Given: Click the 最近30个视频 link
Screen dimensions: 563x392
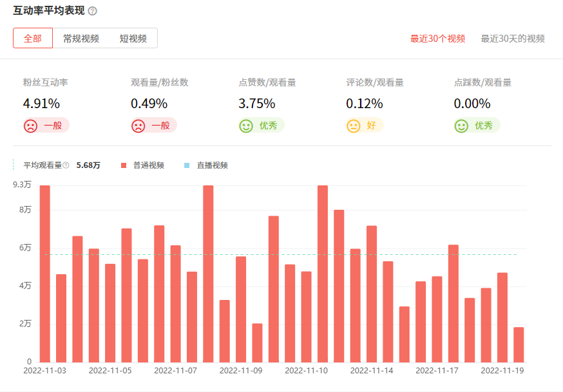Looking at the screenshot, I should (x=437, y=39).
